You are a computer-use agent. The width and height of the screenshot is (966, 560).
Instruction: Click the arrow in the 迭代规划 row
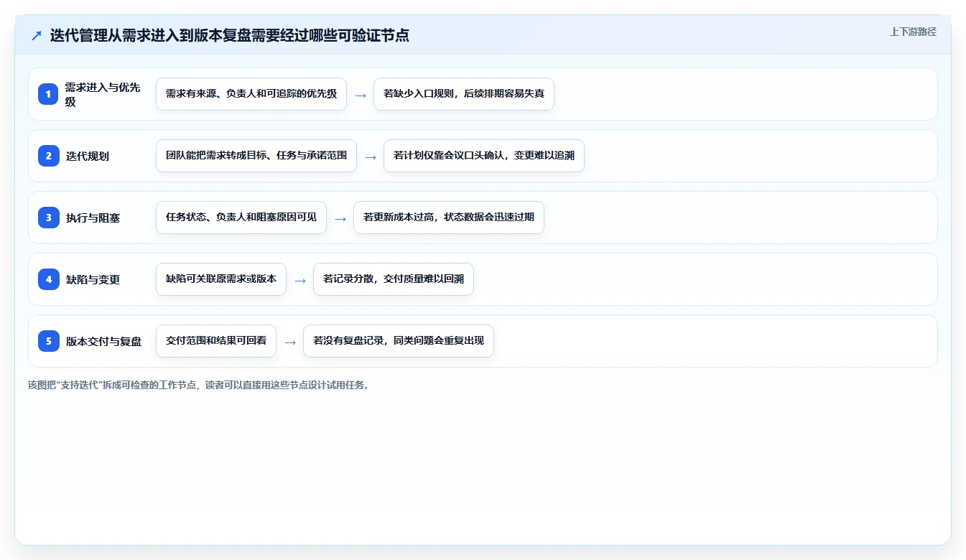tap(371, 157)
